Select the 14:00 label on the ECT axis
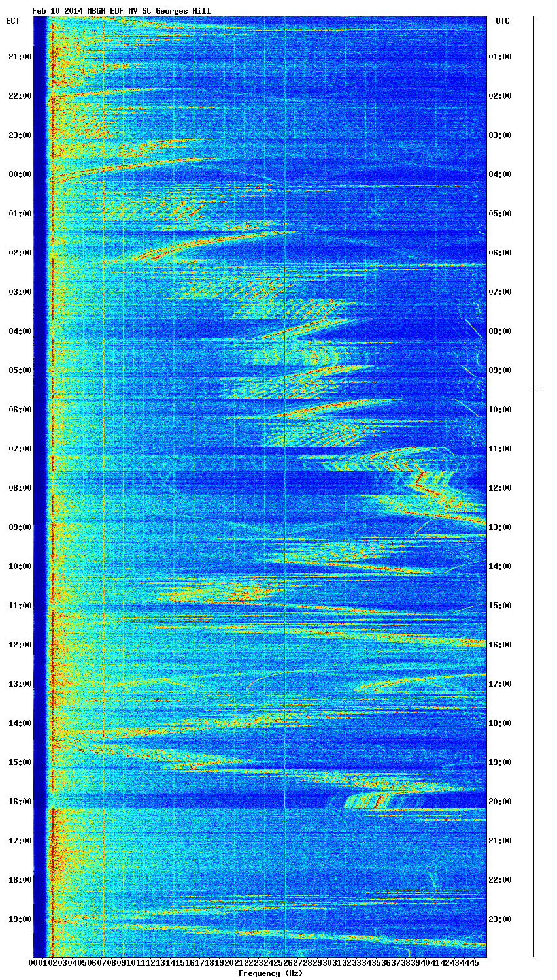 20,723
